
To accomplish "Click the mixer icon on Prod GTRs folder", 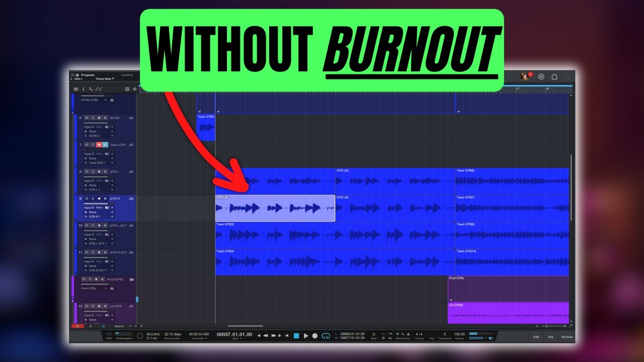I will point(112,288).
